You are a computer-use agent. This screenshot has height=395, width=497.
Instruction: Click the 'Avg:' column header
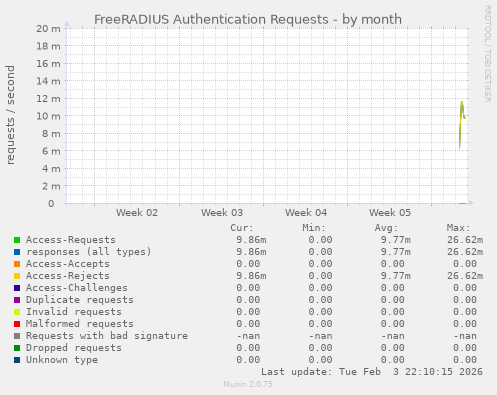point(386,228)
